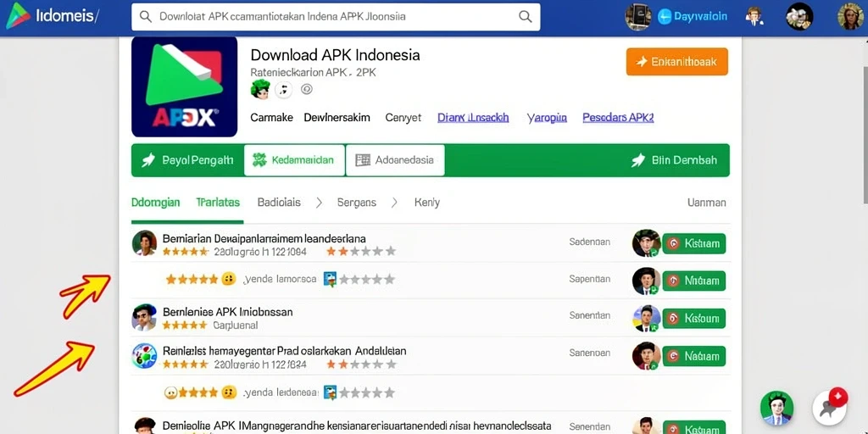Click the Nidram button
The image size is (868, 434).
point(694,281)
